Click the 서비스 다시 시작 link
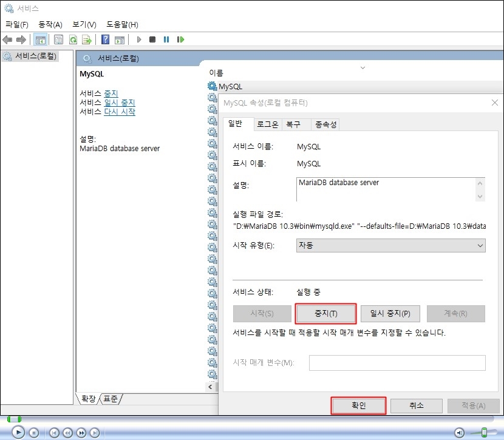The image size is (504, 440). coord(120,112)
